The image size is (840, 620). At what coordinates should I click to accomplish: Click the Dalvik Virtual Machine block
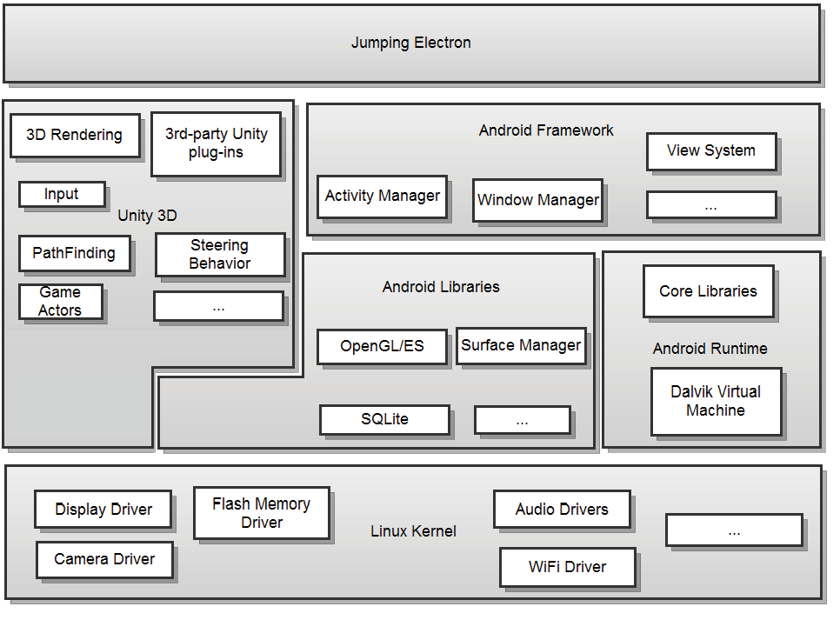point(716,401)
